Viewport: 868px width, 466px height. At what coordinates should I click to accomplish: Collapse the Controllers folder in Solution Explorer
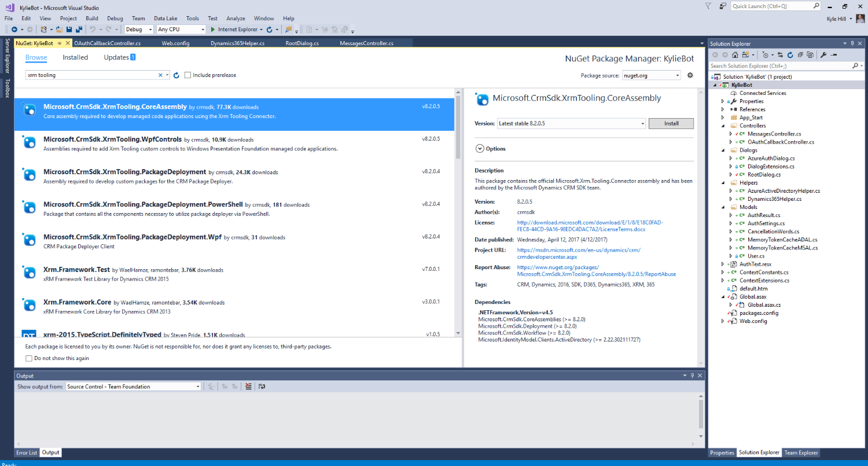pyautogui.click(x=722, y=126)
